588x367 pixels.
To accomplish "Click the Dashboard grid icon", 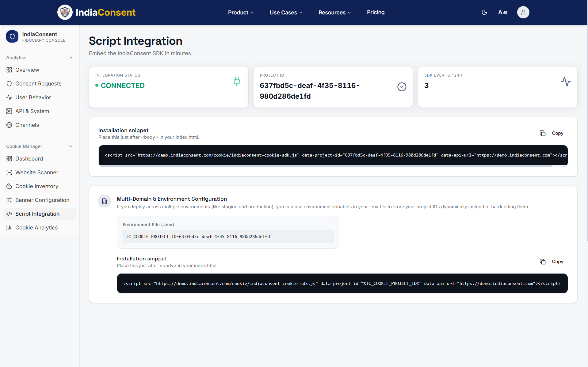I will [x=9, y=159].
